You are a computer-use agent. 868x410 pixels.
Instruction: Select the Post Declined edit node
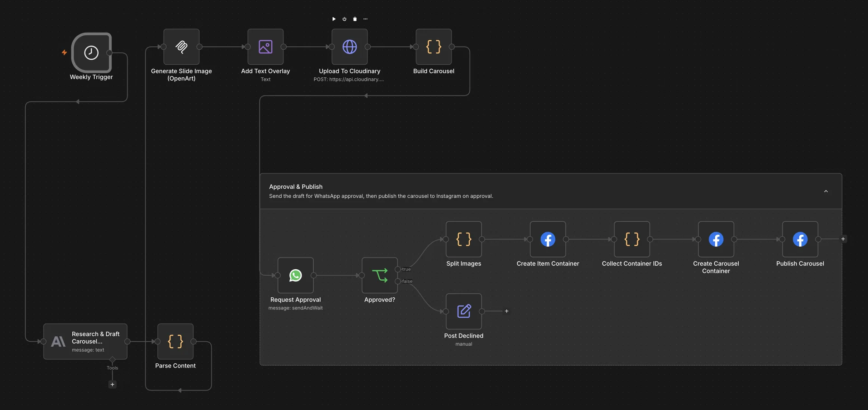click(x=464, y=311)
